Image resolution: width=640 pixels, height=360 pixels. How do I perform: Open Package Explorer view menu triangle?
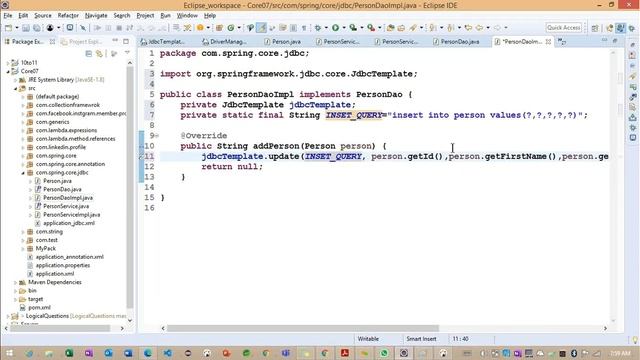pos(127,53)
